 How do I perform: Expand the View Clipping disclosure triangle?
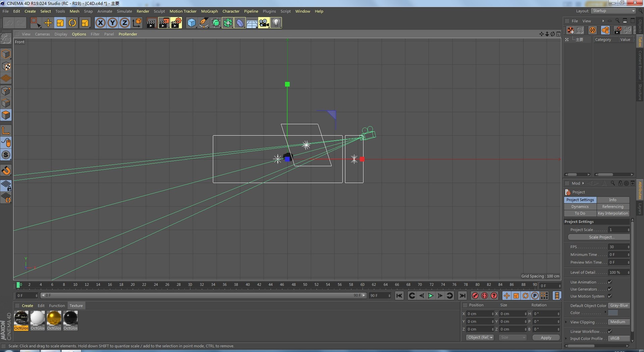pyautogui.click(x=566, y=322)
